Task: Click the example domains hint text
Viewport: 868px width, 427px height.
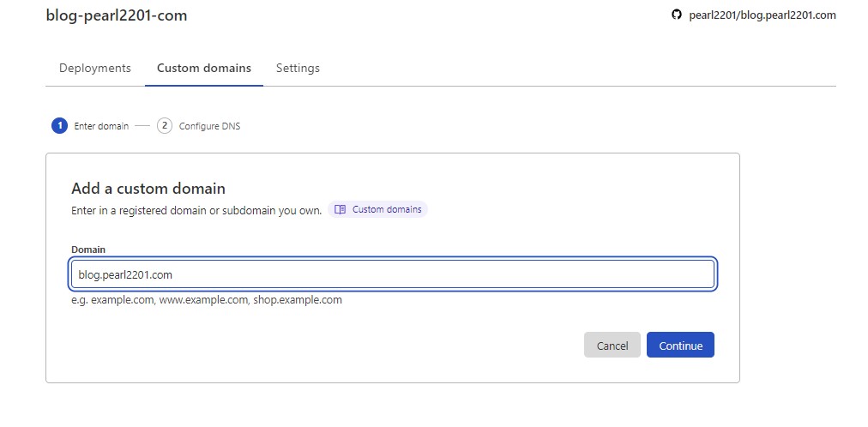Action: 207,300
